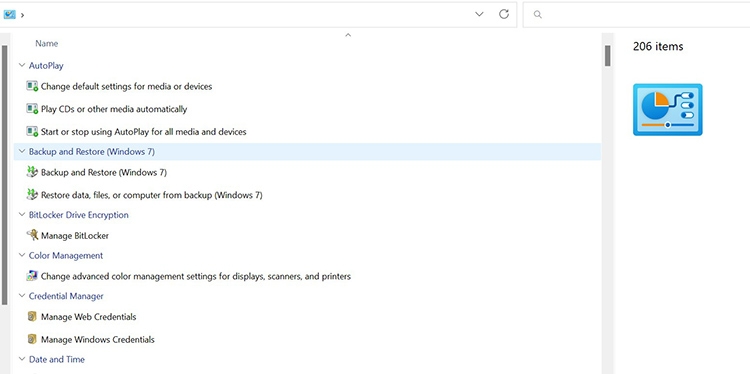Click the left navigation pane scrollbar
This screenshot has width=750, height=374.
click(4, 175)
